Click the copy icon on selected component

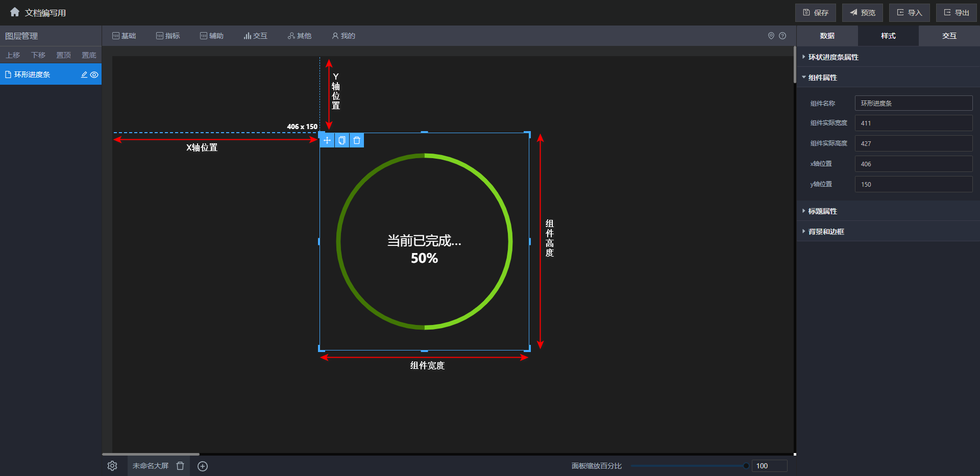[342, 140]
